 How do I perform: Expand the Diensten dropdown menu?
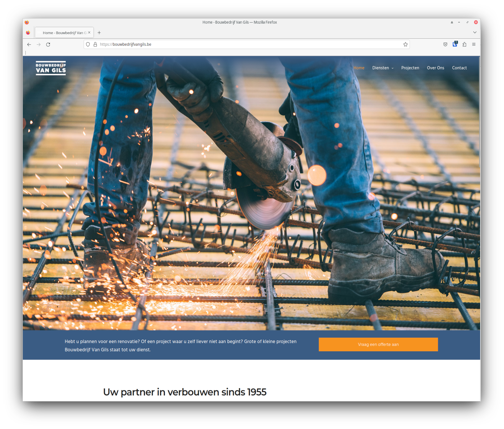tap(382, 68)
